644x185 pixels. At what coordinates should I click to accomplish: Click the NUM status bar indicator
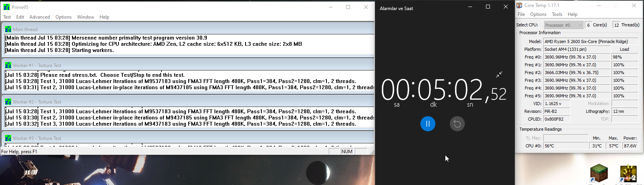347,152
